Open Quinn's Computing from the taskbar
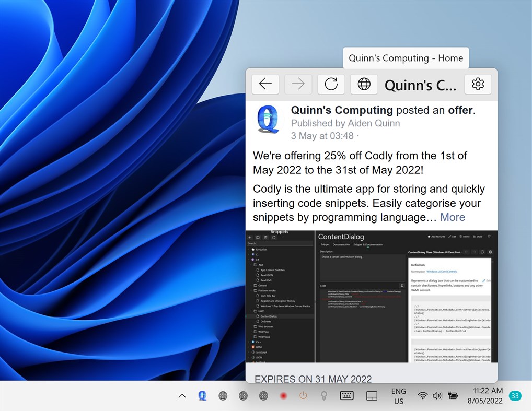Viewport: 532px width, 411px height. pyautogui.click(x=202, y=396)
